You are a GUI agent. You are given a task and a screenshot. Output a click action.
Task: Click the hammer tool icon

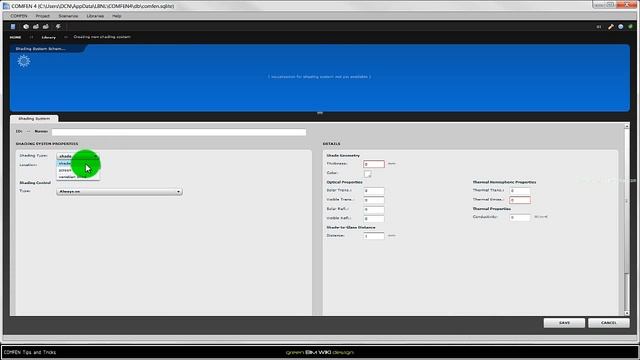pos(611,27)
